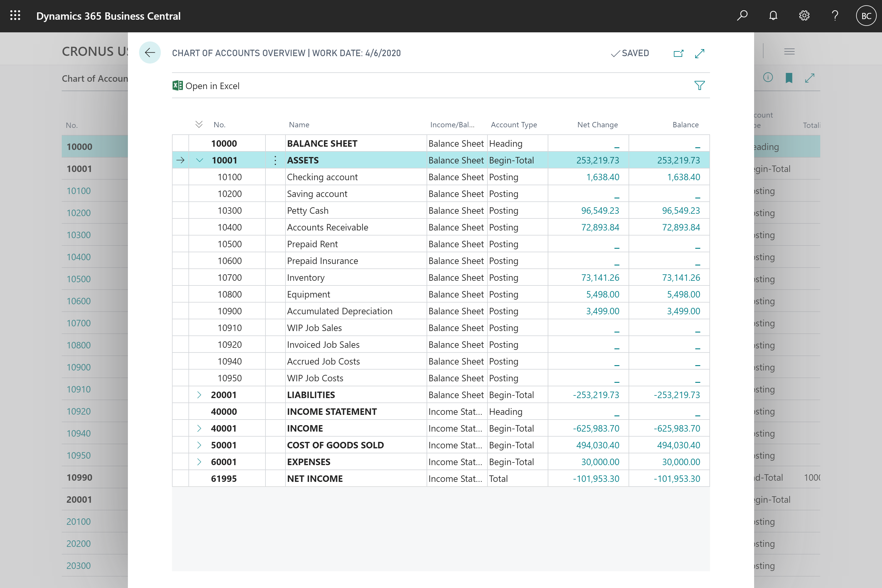
Task: Open the bookmark icon in right panel
Action: point(789,78)
